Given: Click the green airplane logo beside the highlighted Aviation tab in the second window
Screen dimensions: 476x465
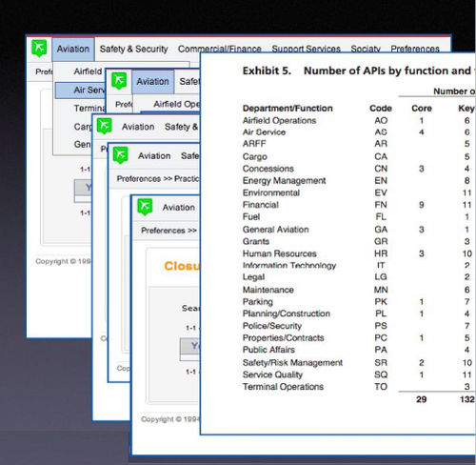Looking at the screenshot, I should click(119, 80).
